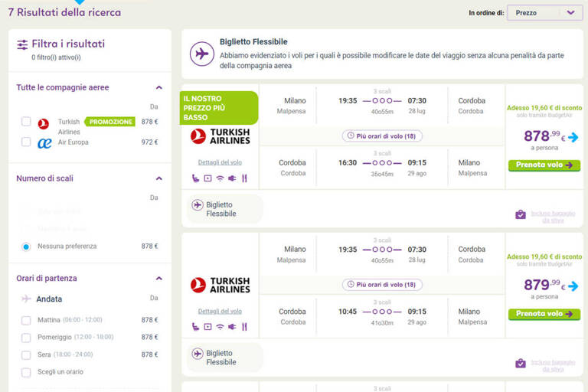This screenshot has width=588, height=392.
Task: Collapse the Orari di partenza section
Action: (x=159, y=279)
